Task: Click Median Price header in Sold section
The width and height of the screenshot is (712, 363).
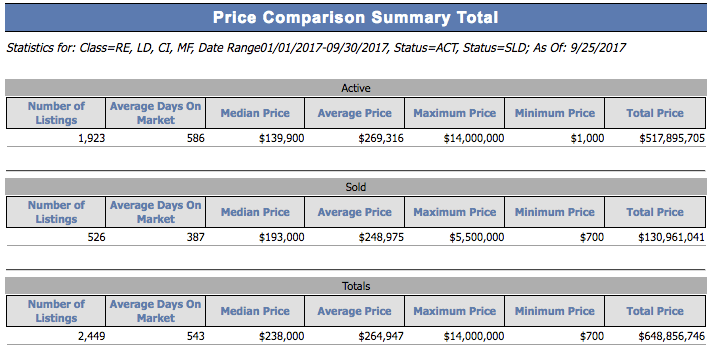Action: (x=255, y=212)
